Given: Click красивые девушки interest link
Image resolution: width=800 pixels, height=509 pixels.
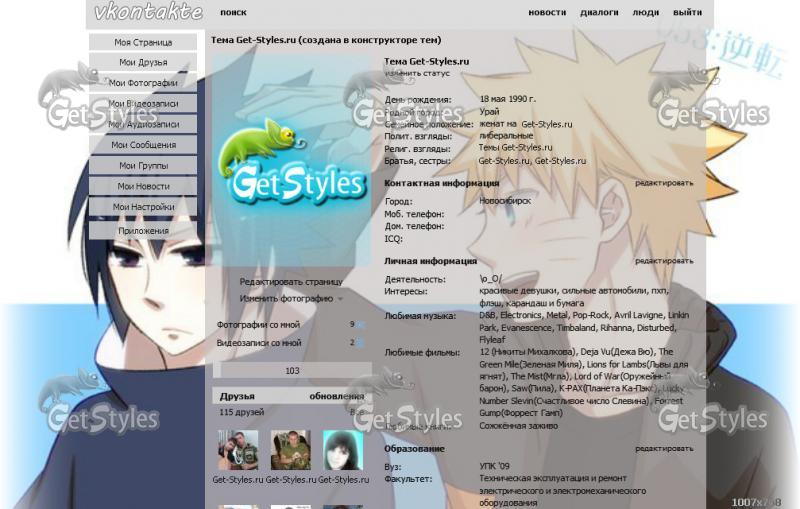Looking at the screenshot, I should pyautogui.click(x=517, y=291).
